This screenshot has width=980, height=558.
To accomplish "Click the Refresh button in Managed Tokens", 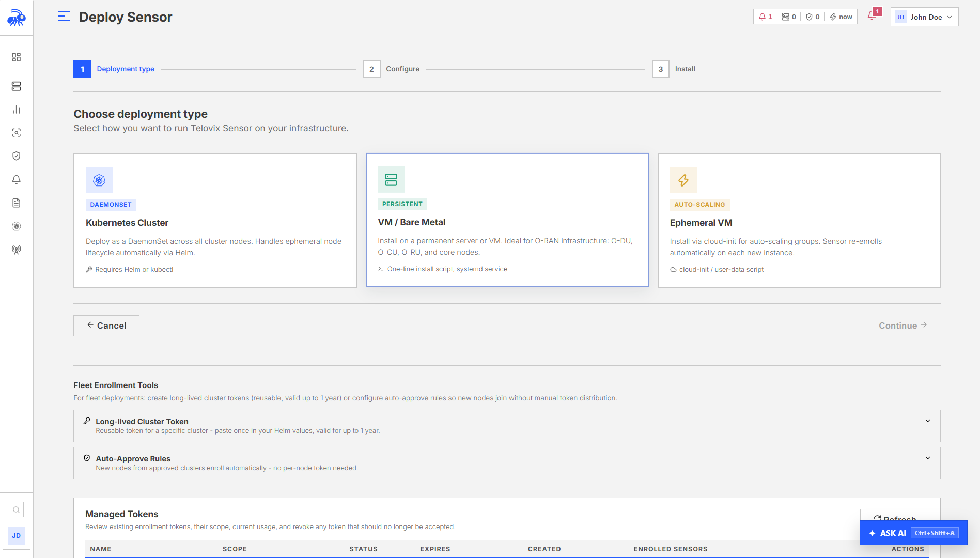I will [x=895, y=516].
